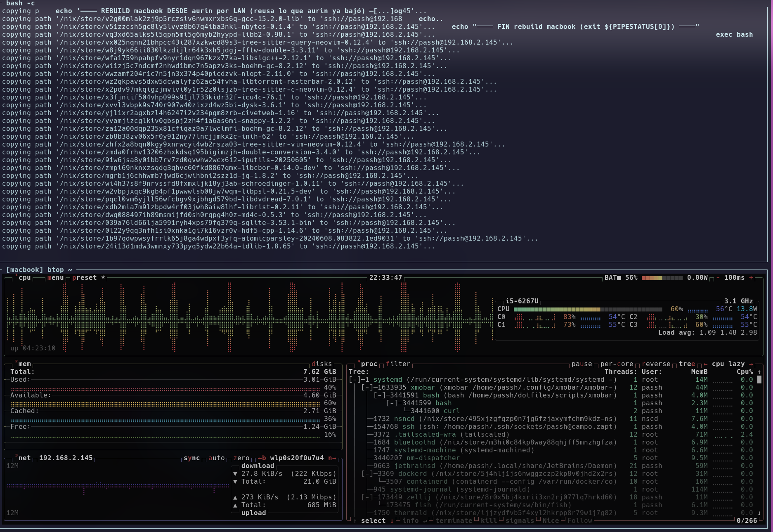Collapse the dockerd process branch
This screenshot has height=532, width=773.
click(367, 474)
